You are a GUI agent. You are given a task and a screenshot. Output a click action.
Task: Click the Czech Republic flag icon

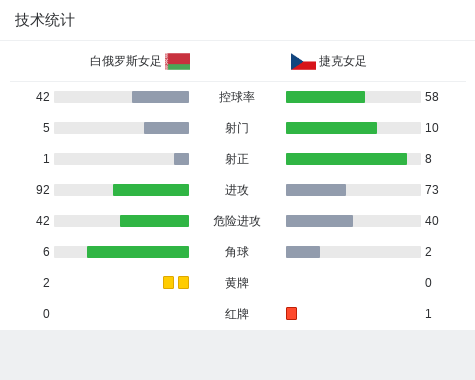303,62
